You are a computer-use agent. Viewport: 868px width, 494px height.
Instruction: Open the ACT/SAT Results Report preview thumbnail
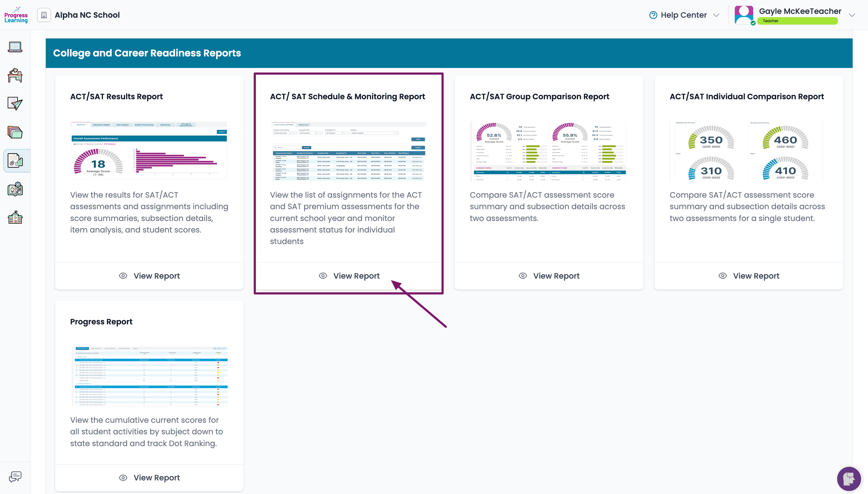click(x=149, y=150)
